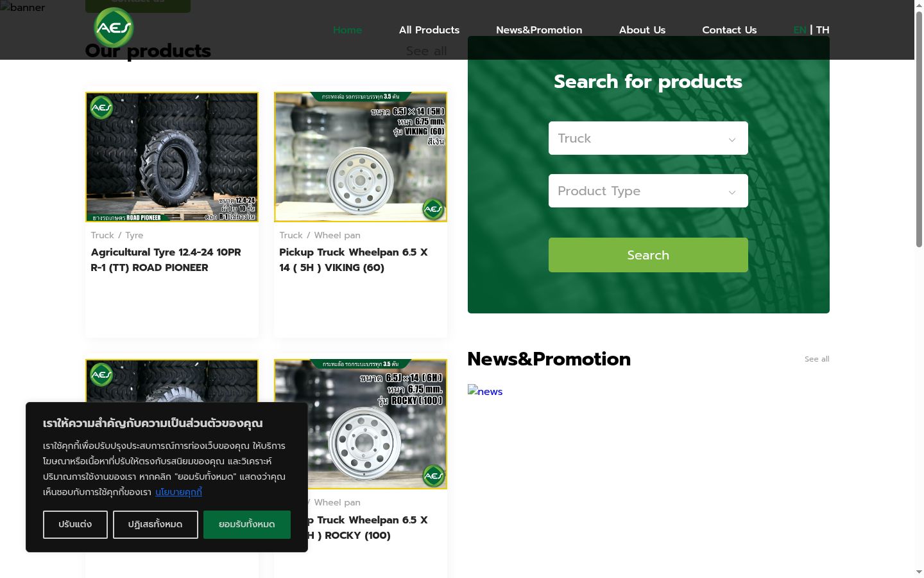Click Agricultural Tyre 12.4-24 10PR title

[166, 260]
